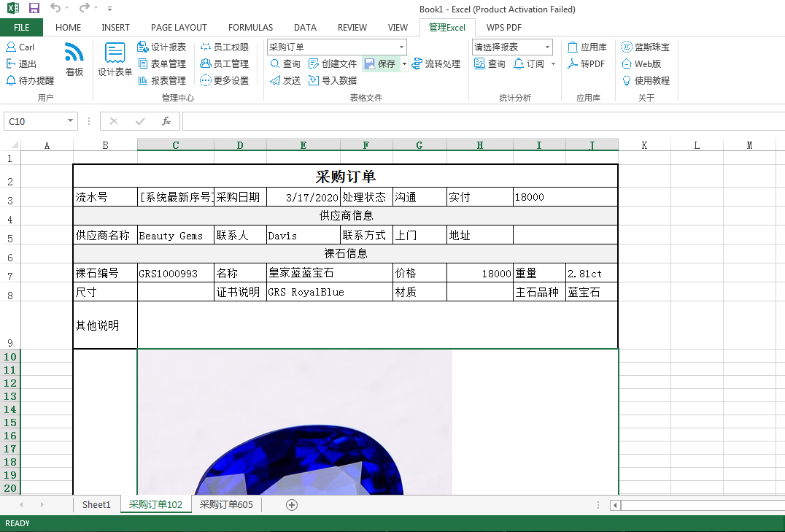
Task: Open 使用教程 tutorial
Action: click(646, 80)
